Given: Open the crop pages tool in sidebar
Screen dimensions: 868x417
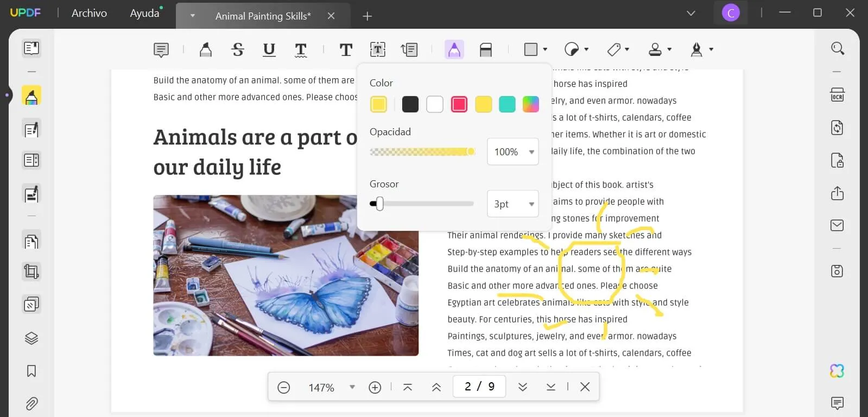Looking at the screenshot, I should point(31,271).
